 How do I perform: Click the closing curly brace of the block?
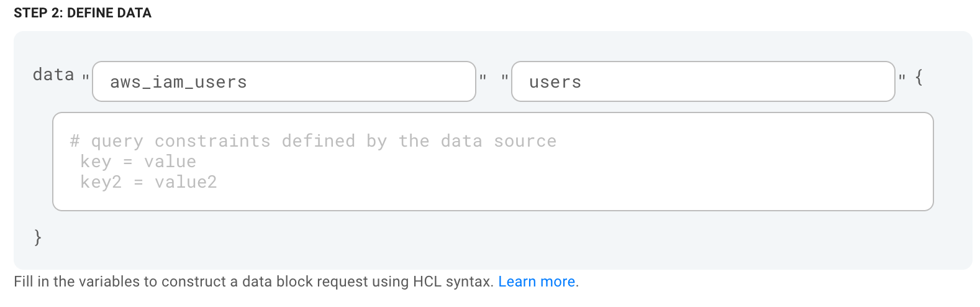[38, 237]
